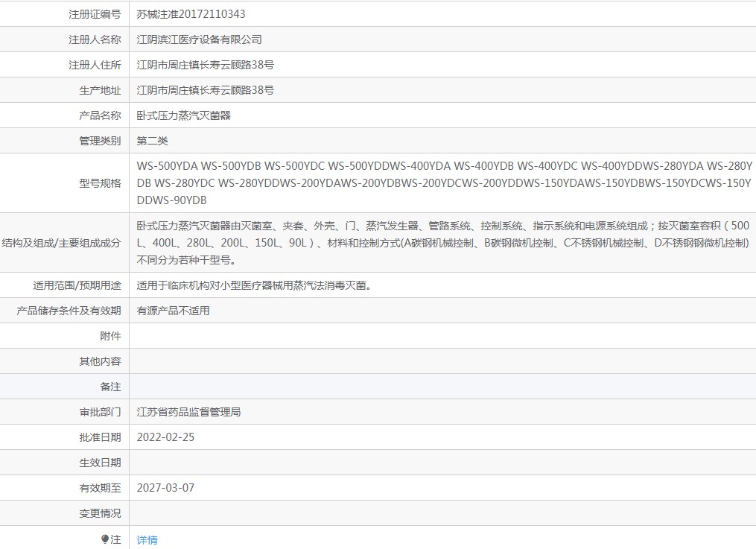This screenshot has width=756, height=549.
Task: Click the 结构及组成/主要组成成分 label
Action: (61, 243)
